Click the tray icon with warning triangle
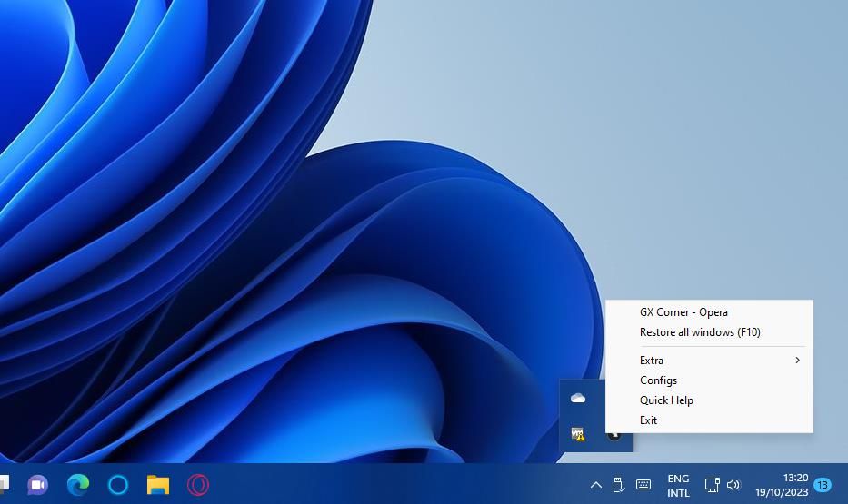This screenshot has height=504, width=848. (x=578, y=434)
